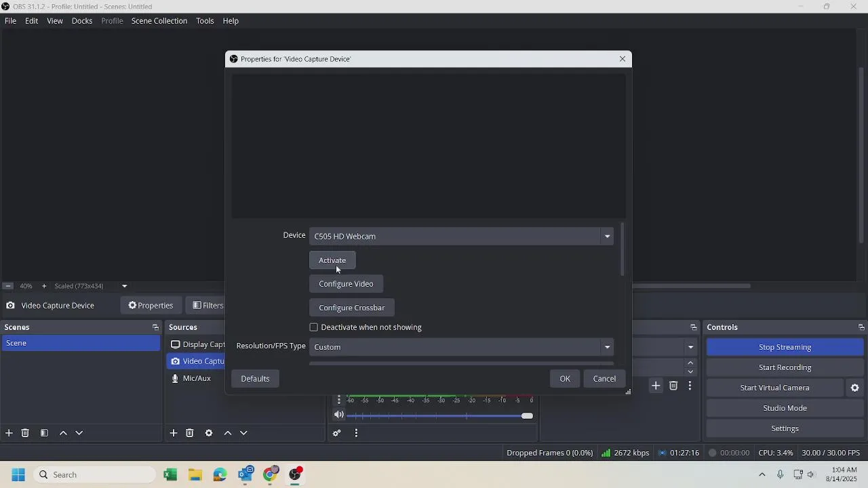Open the View menu
This screenshot has width=868, height=488.
point(55,21)
